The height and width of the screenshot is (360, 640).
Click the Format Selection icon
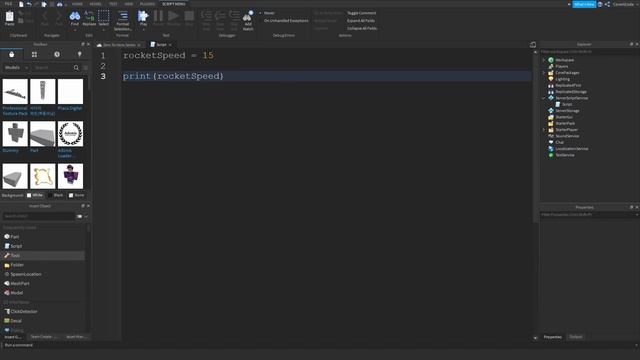coord(122,16)
